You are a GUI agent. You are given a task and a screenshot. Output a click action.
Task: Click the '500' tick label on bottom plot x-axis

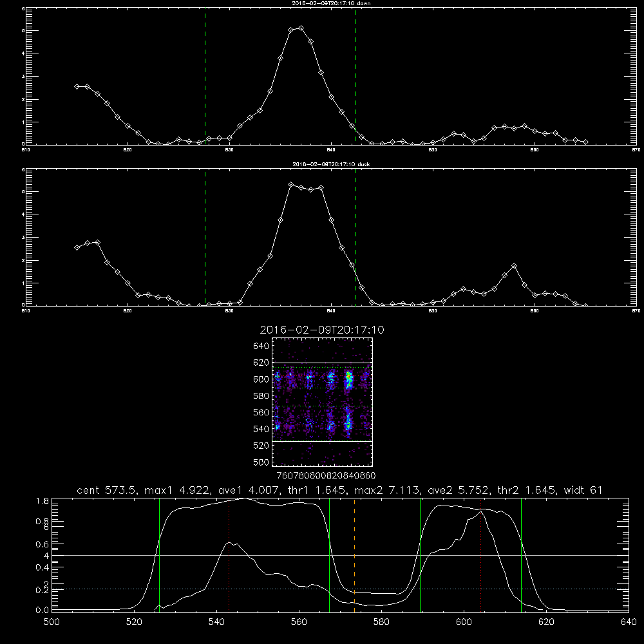pyautogui.click(x=52, y=622)
